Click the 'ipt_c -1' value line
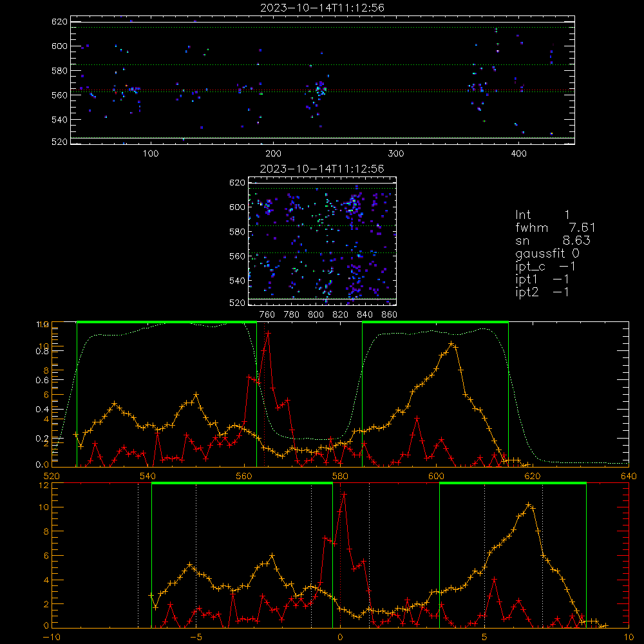 click(545, 267)
